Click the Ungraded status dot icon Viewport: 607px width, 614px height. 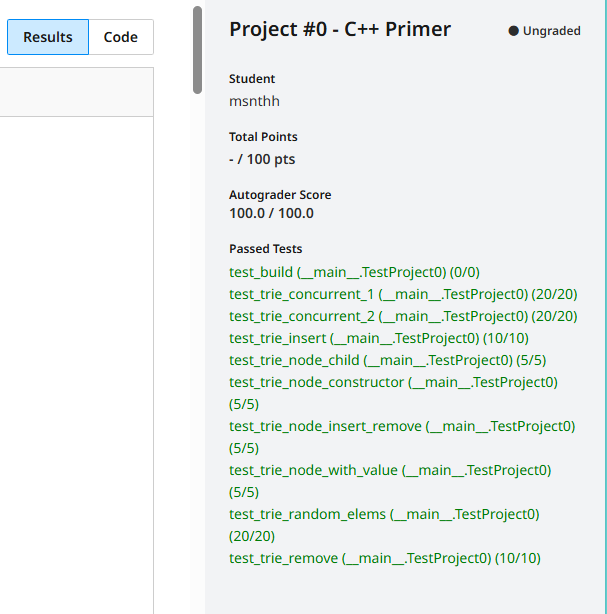[514, 31]
